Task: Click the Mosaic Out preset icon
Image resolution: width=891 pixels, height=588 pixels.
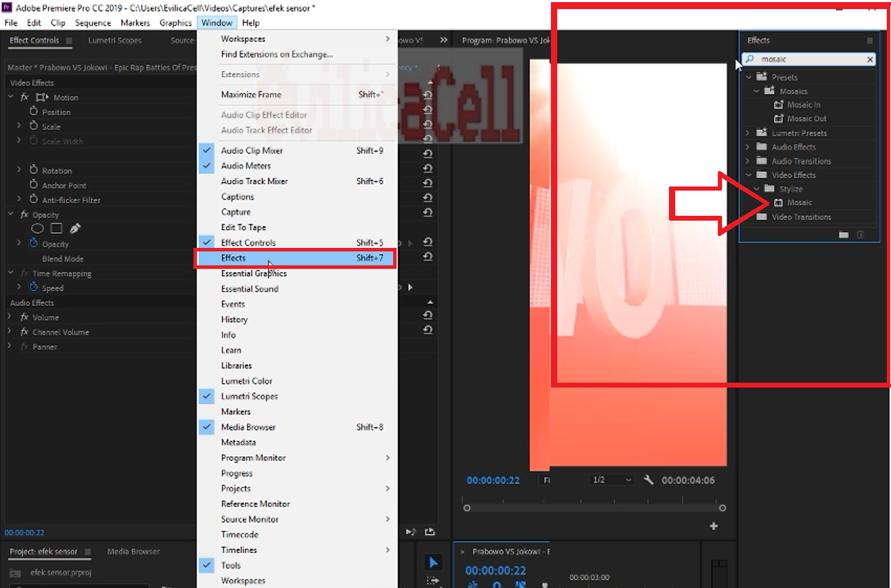Action: [x=779, y=118]
